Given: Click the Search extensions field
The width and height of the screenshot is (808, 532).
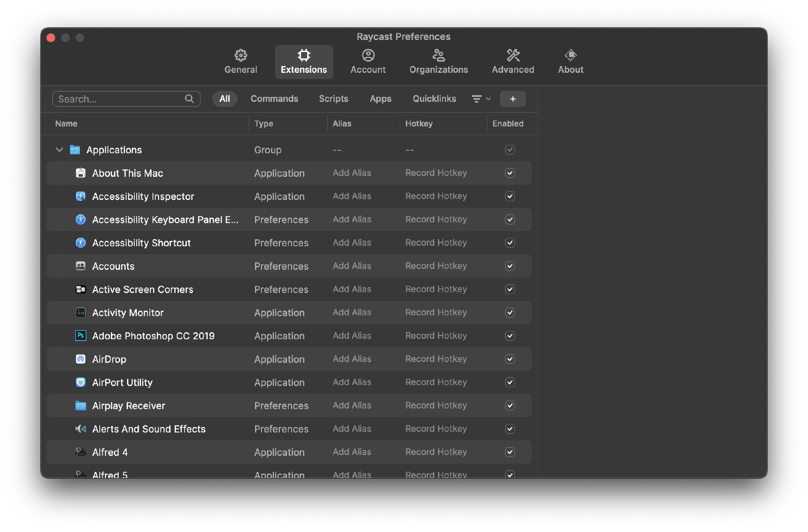Looking at the screenshot, I should tap(126, 99).
